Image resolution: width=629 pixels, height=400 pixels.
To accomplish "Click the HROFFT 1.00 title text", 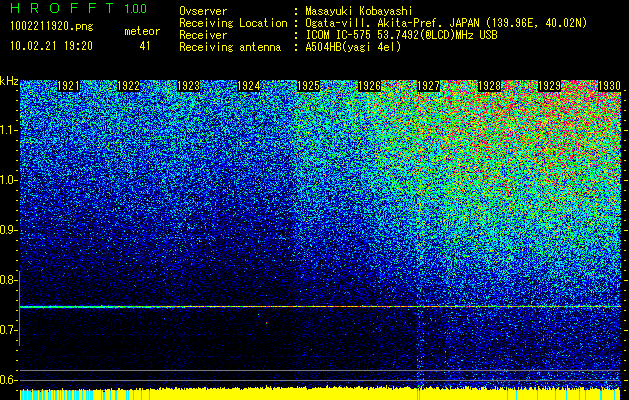I will pyautogui.click(x=79, y=8).
